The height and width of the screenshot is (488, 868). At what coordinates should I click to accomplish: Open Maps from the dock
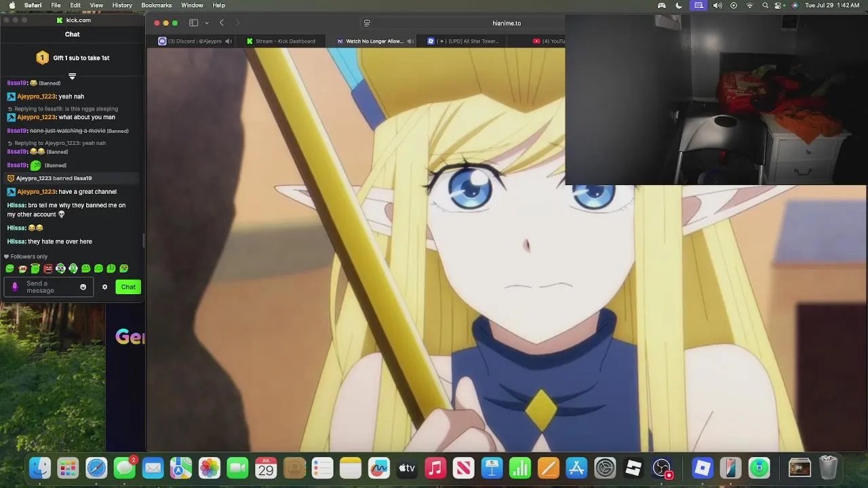(181, 468)
